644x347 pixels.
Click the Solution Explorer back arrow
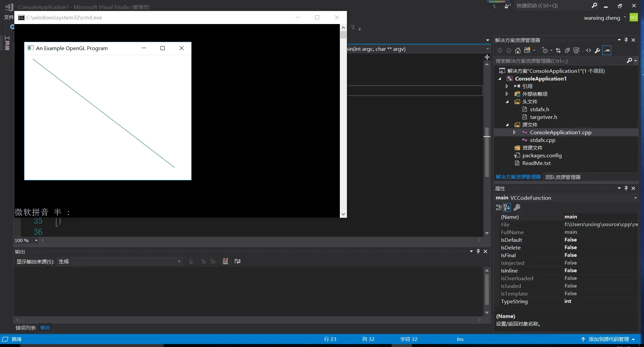(x=500, y=50)
